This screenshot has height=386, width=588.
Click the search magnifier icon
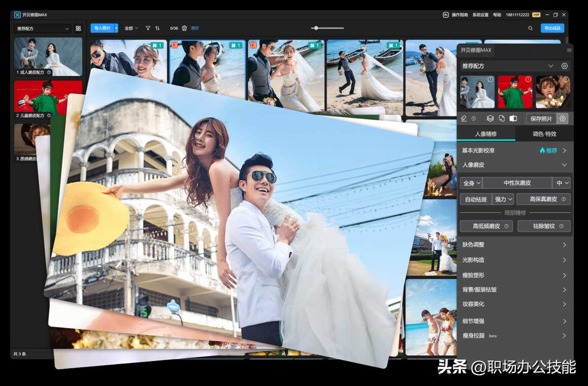click(530, 28)
